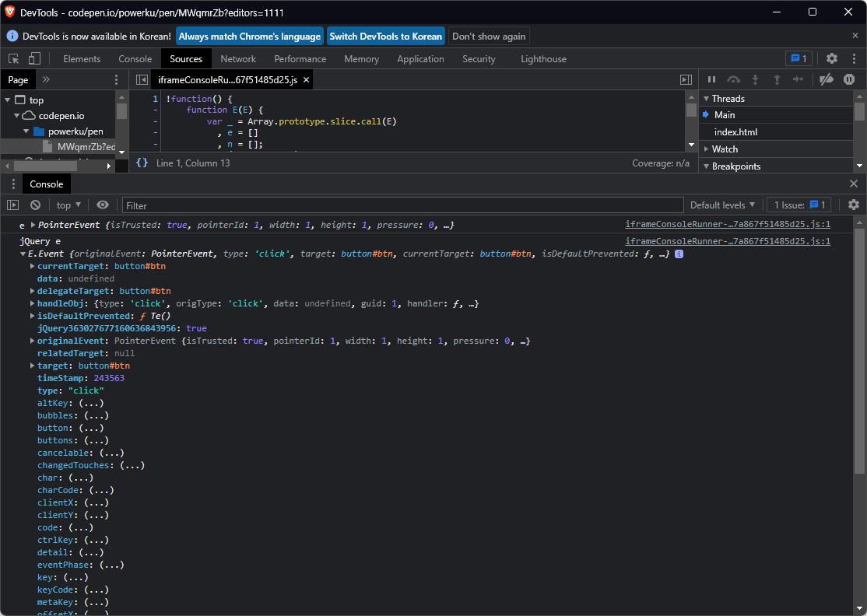Expand the originalEvent PointerEvent property
The width and height of the screenshot is (867, 616).
coord(33,341)
